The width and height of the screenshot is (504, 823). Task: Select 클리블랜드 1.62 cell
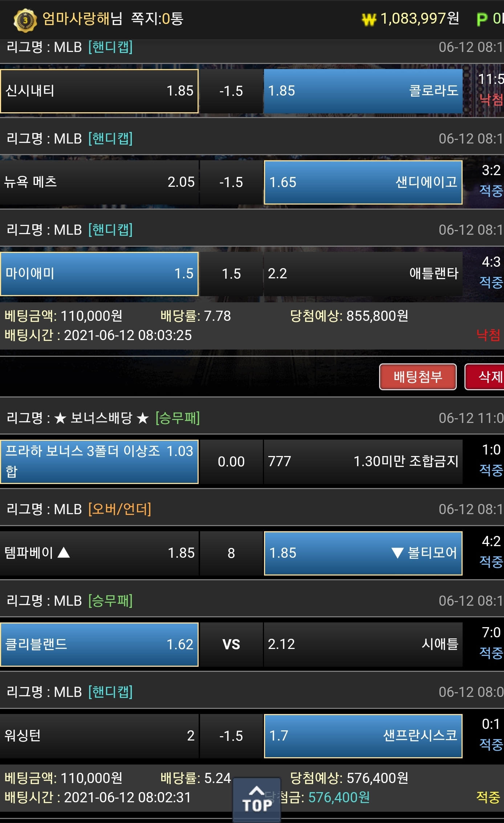click(x=99, y=645)
